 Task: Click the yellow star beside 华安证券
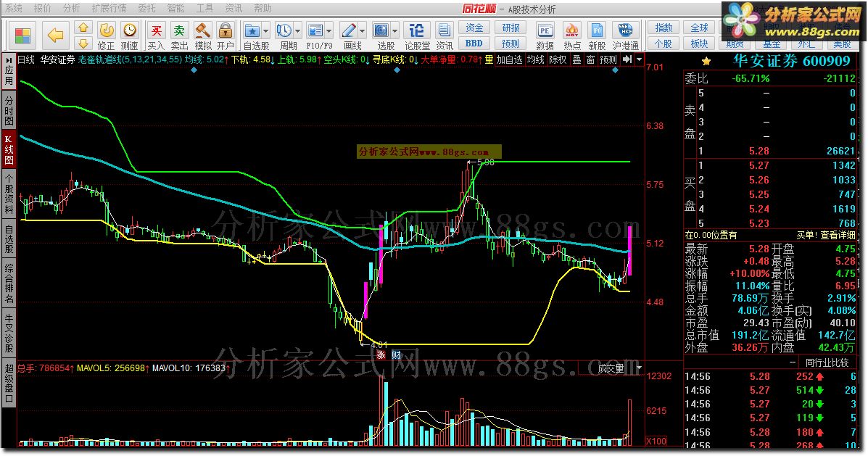[706, 62]
